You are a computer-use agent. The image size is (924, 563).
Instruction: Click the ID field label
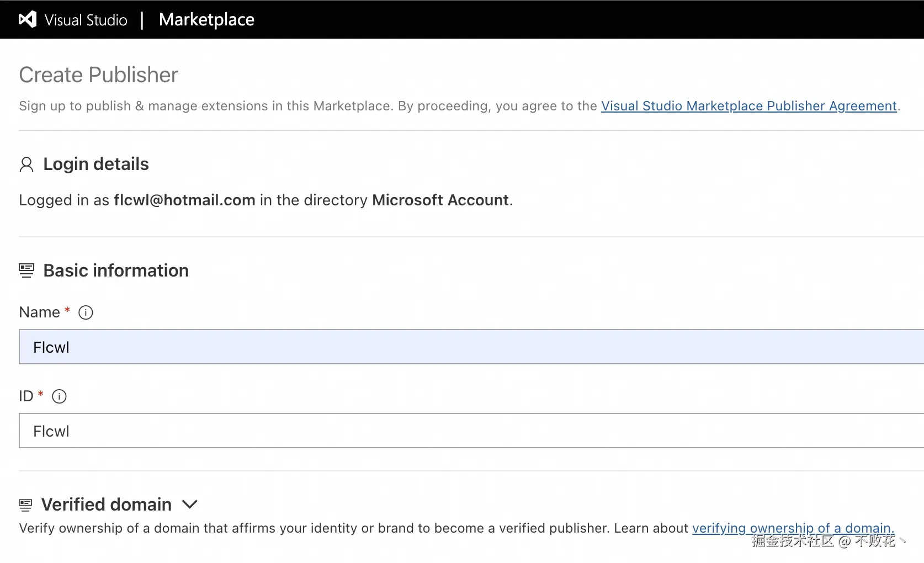[x=26, y=396]
